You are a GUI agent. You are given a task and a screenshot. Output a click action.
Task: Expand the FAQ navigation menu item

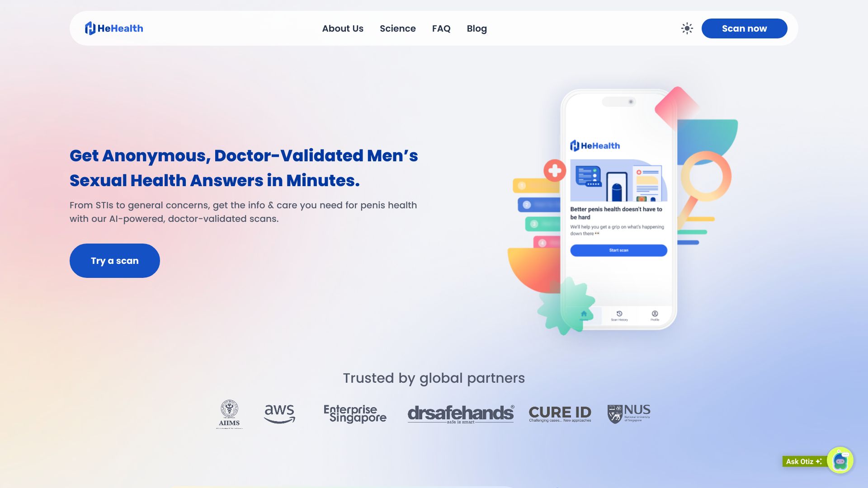(441, 28)
